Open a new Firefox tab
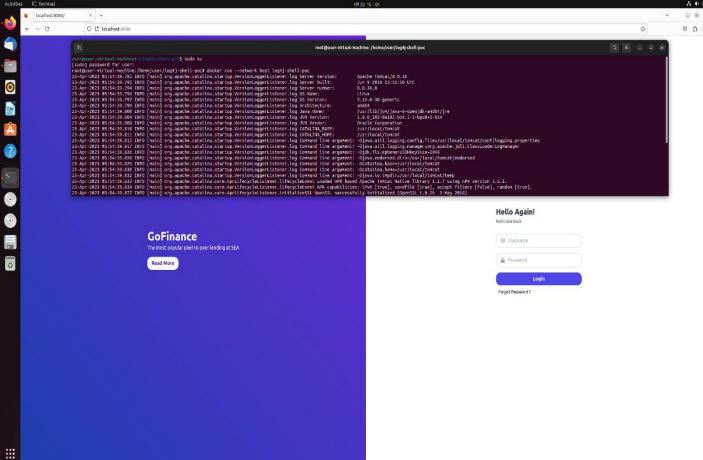 pyautogui.click(x=101, y=15)
